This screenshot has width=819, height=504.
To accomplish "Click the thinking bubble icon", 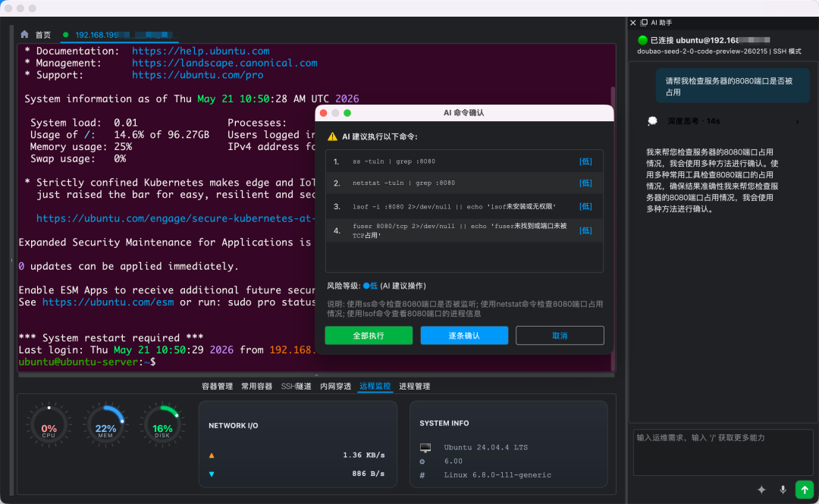I will click(x=652, y=121).
